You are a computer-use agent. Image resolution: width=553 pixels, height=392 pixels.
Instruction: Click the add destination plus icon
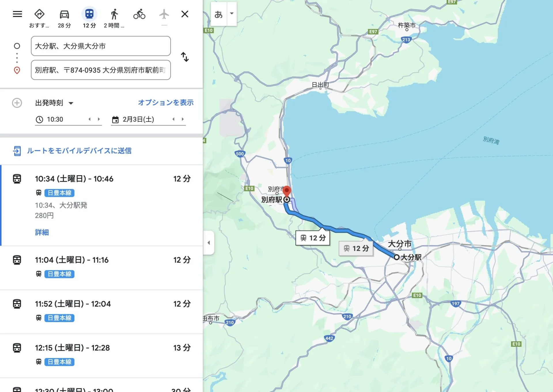[17, 103]
